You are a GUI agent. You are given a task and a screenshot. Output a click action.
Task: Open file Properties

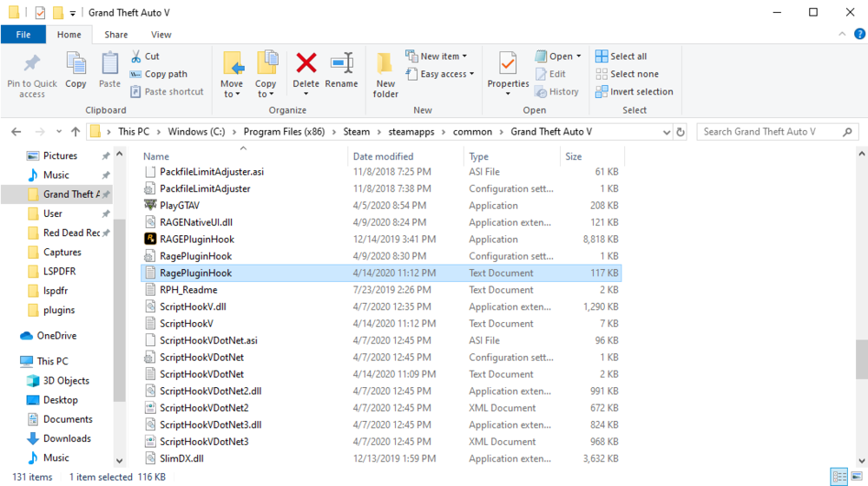508,68
